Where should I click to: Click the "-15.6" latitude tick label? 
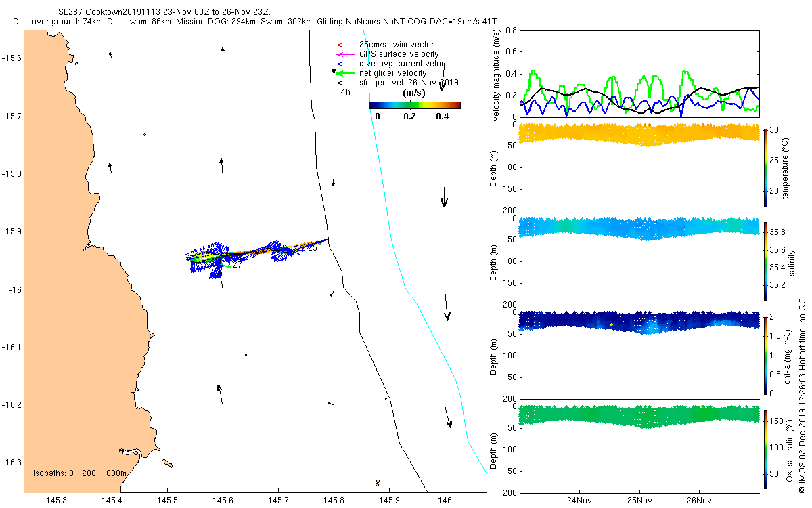pyautogui.click(x=11, y=58)
